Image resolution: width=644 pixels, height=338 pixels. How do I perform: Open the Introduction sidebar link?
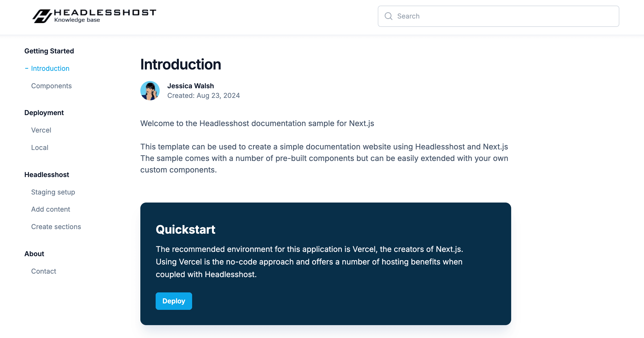pos(50,68)
